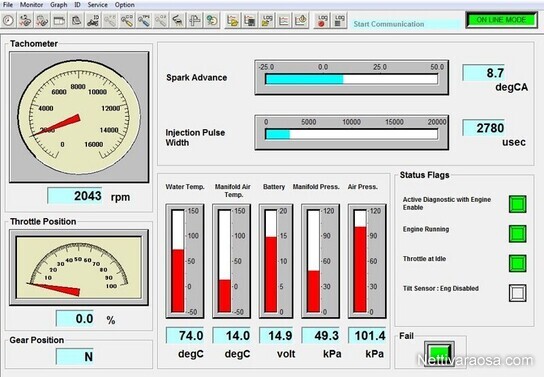Open the ID menu

click(77, 5)
